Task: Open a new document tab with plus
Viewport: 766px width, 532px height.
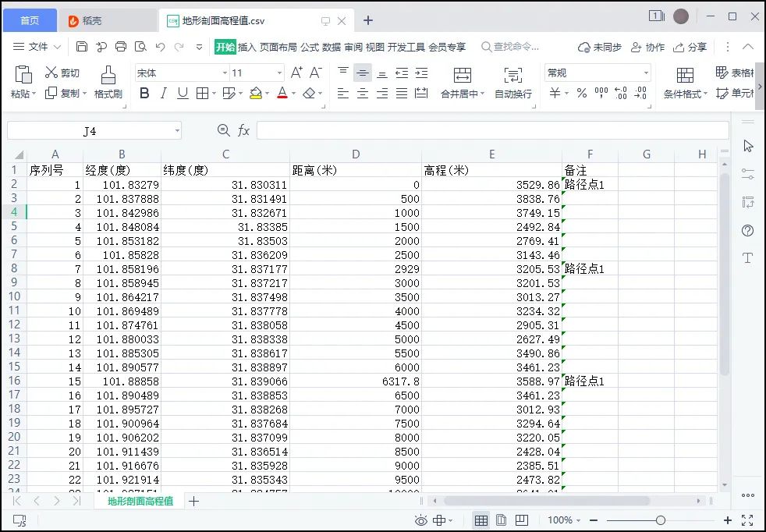Action: tap(368, 20)
